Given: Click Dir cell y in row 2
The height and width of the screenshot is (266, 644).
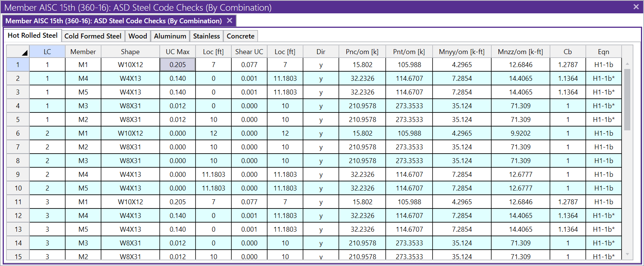Looking at the screenshot, I should (x=321, y=79).
